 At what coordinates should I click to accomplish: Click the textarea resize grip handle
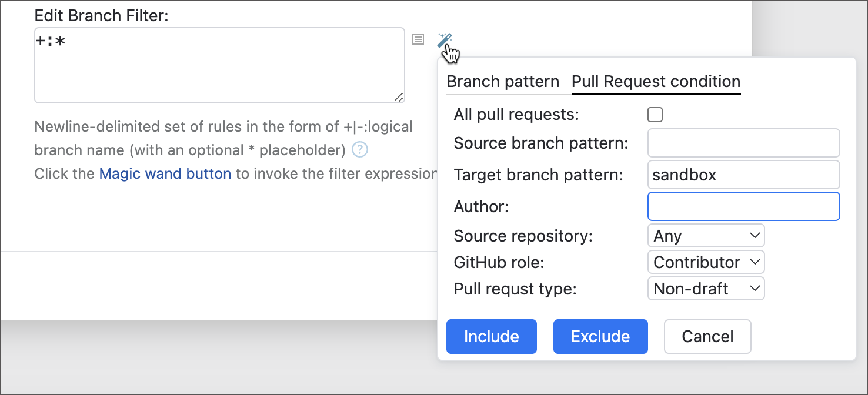(x=399, y=97)
